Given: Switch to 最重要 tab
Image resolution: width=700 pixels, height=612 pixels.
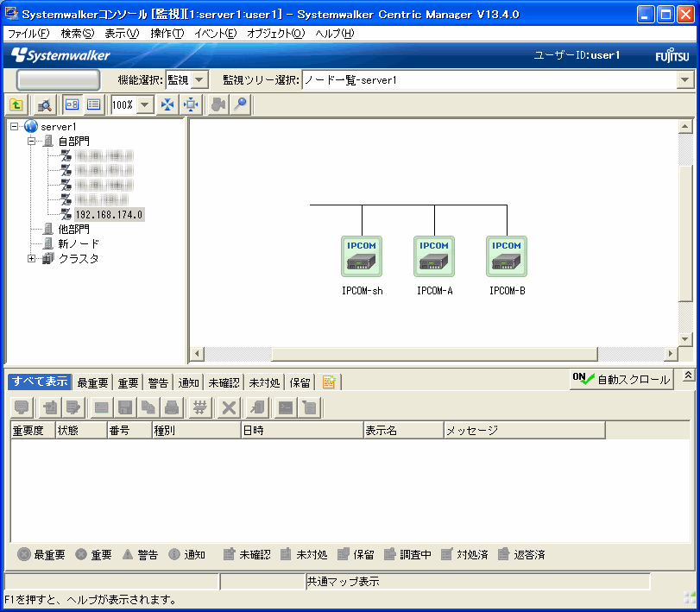Looking at the screenshot, I should coord(92,382).
